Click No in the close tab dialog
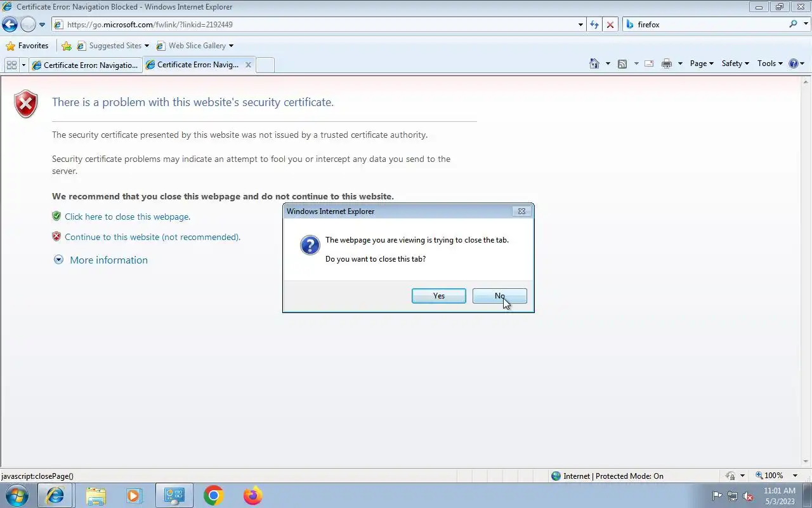Screen dimensions: 812x508 [x=500, y=296]
